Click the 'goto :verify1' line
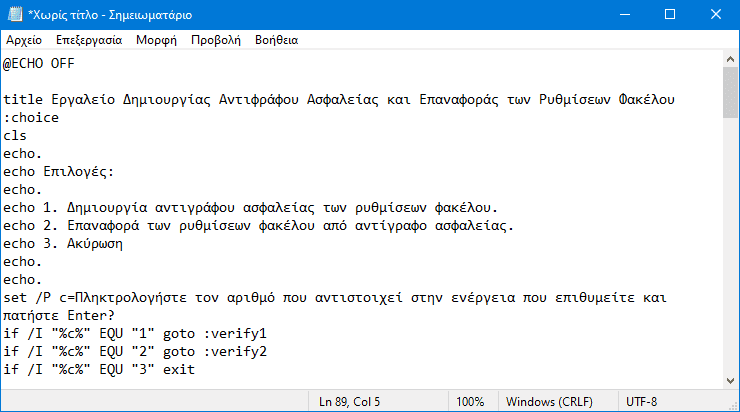Viewport: 740px width, 412px height. pyautogui.click(x=135, y=334)
